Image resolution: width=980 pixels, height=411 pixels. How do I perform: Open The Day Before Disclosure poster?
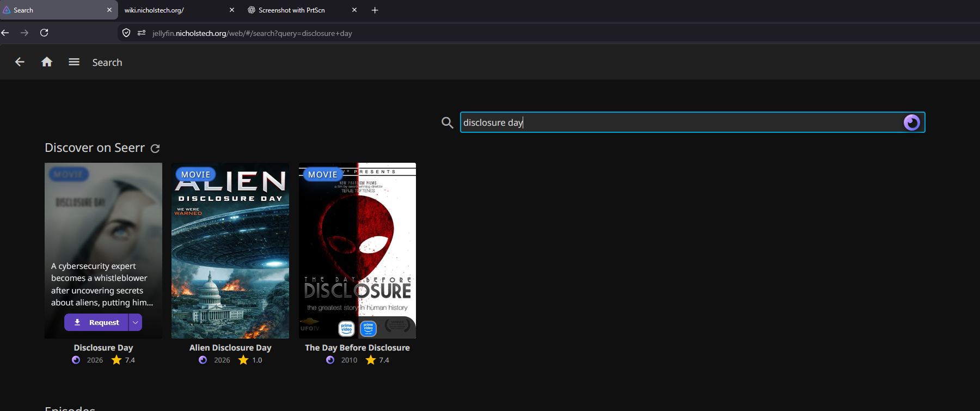357,251
